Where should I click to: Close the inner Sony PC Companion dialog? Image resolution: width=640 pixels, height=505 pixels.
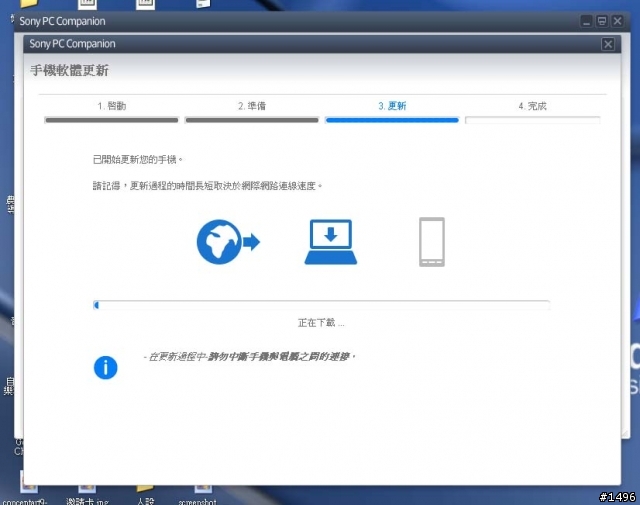(x=608, y=44)
